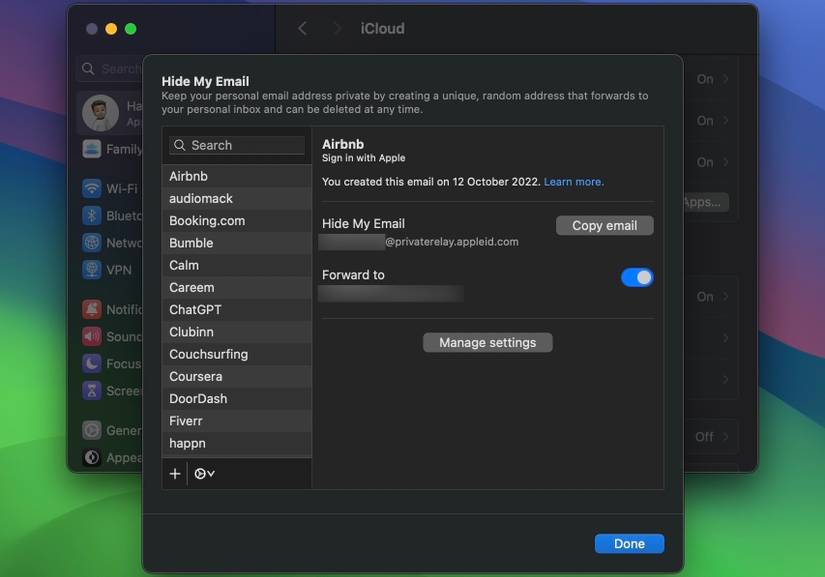The width and height of the screenshot is (825, 577).
Task: Click the back chevron in the title bar
Action: click(x=302, y=28)
